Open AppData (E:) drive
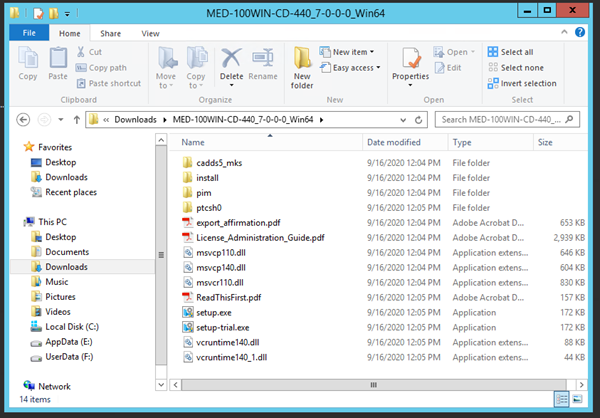The height and width of the screenshot is (418, 600). click(x=68, y=341)
